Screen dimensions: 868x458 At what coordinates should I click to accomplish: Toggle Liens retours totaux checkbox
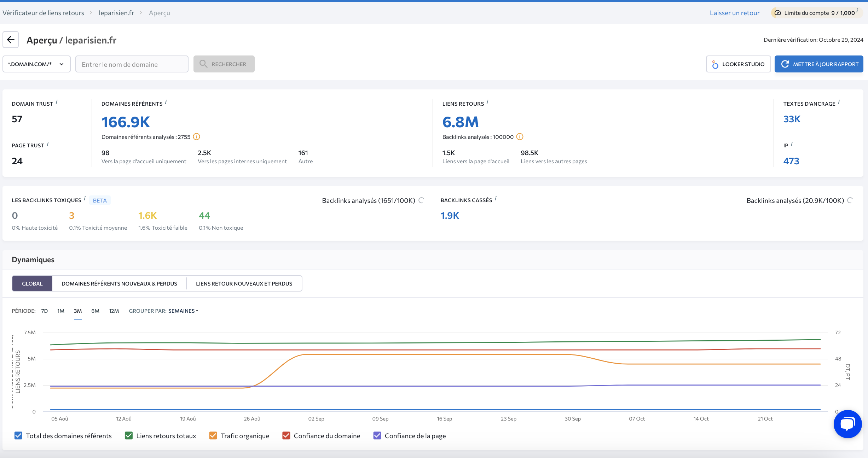pyautogui.click(x=129, y=435)
